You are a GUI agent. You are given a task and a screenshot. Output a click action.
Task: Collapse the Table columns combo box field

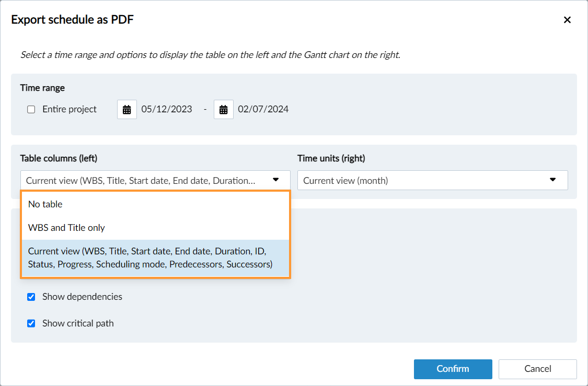(x=141, y=180)
